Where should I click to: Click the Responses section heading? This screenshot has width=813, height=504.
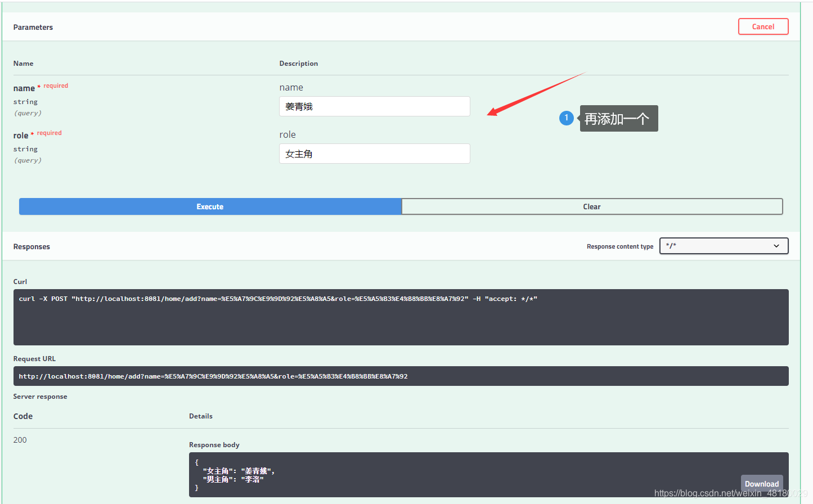32,246
